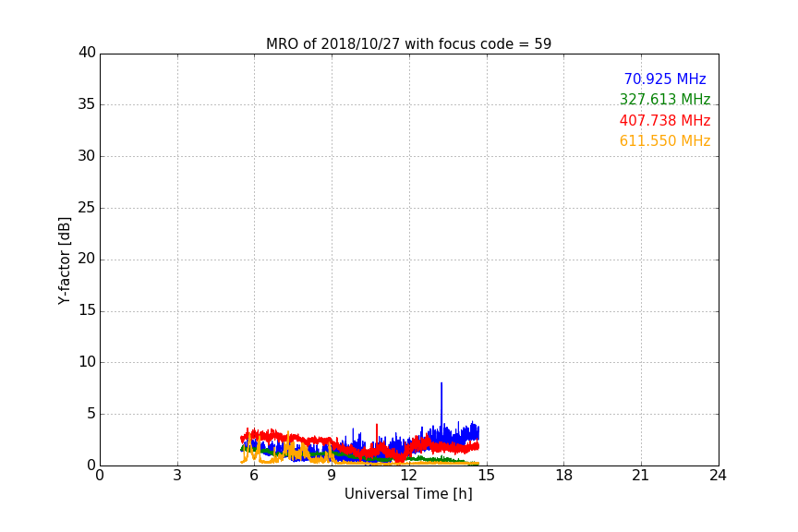
Task: Click the y-axis tick label 30
Action: pyautogui.click(x=87, y=156)
